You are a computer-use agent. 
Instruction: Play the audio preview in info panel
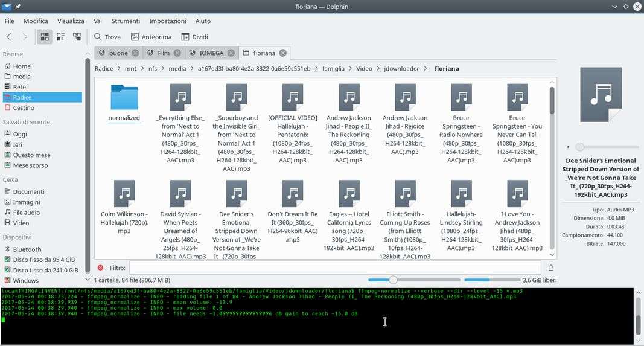click(568, 147)
